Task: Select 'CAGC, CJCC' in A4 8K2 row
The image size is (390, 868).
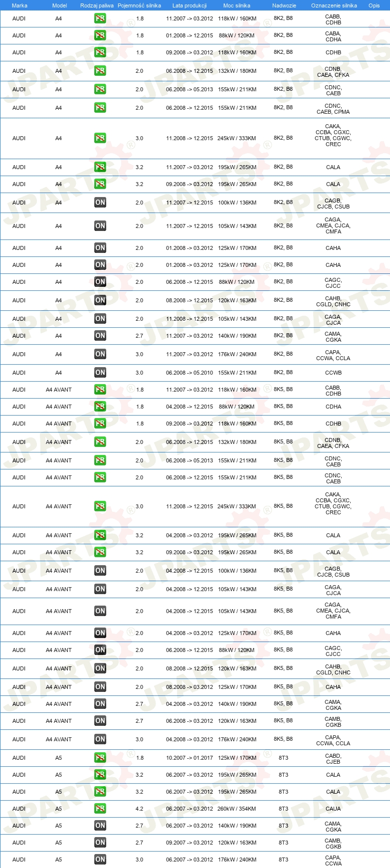Action: [333, 283]
